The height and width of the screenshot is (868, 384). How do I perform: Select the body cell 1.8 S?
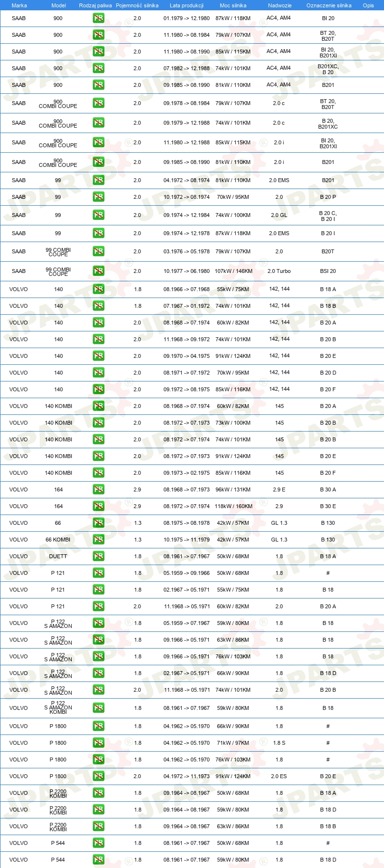(x=279, y=743)
